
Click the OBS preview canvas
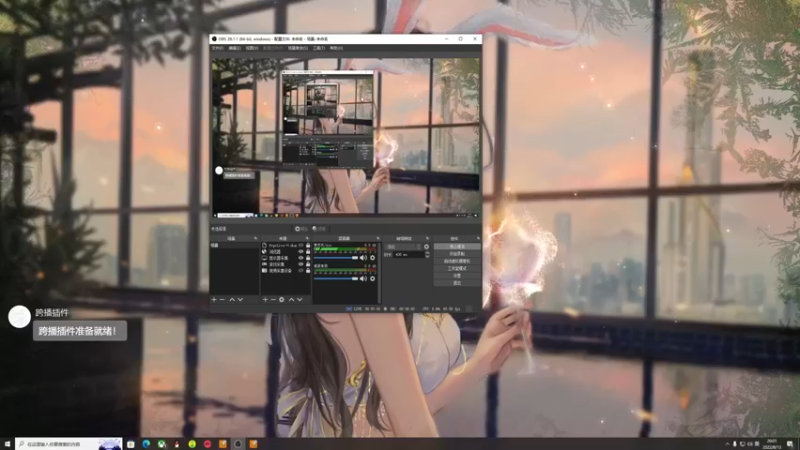click(345, 138)
